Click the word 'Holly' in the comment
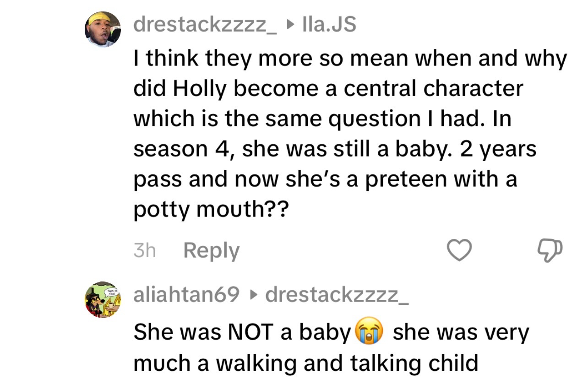Image resolution: width=588 pixels, height=384 pixels. 199,89
